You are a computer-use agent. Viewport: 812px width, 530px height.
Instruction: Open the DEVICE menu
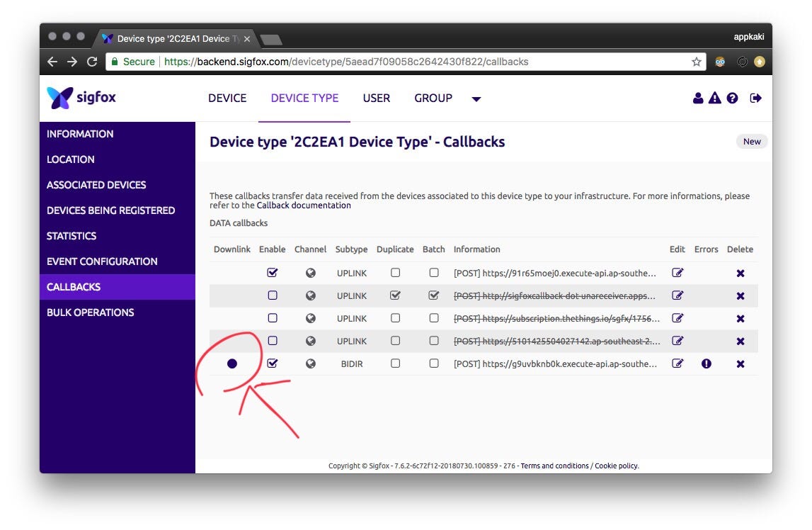point(227,98)
